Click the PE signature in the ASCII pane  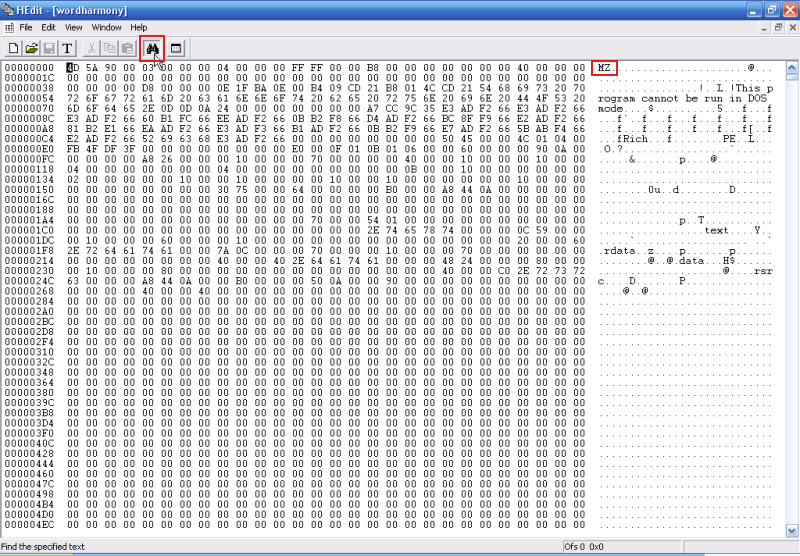(x=729, y=139)
